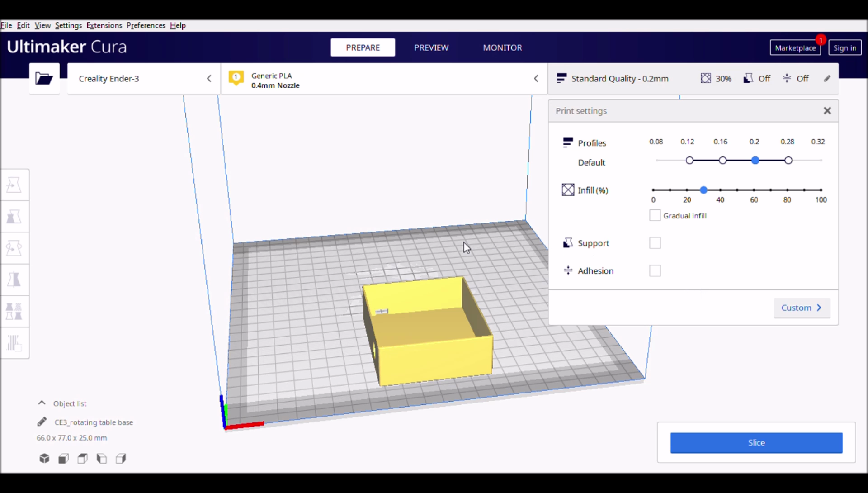Select the Scale tool in left toolbar

coord(14,217)
